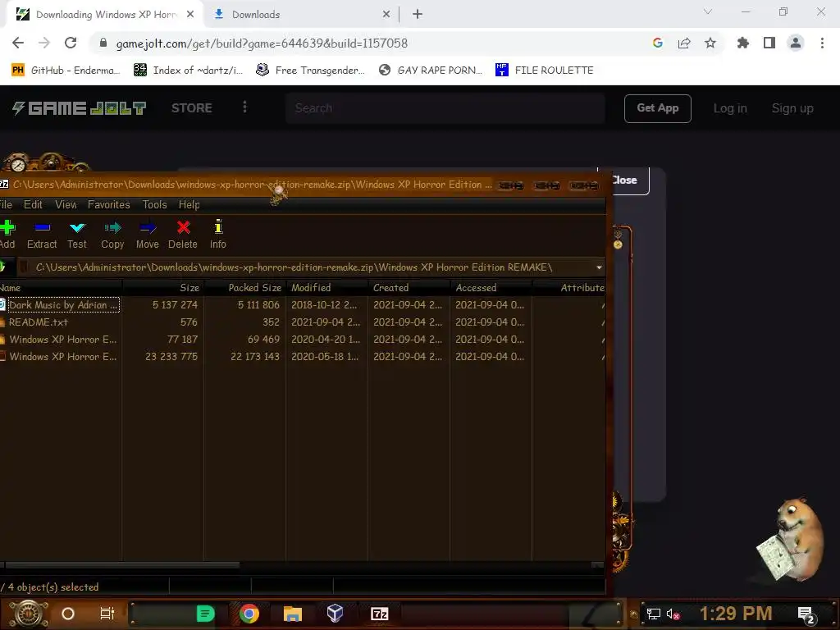
Task: Open the Chrome profile avatar
Action: 796,43
